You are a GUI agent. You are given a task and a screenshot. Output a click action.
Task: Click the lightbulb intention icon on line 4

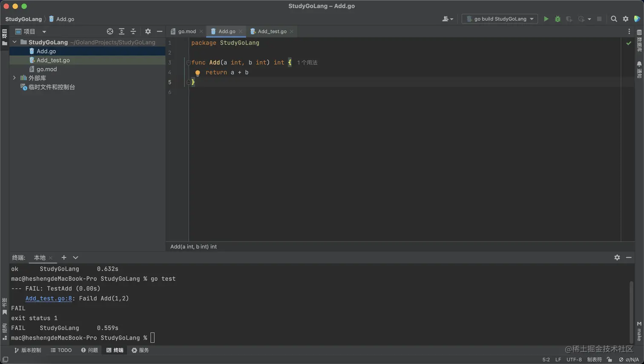pos(198,73)
